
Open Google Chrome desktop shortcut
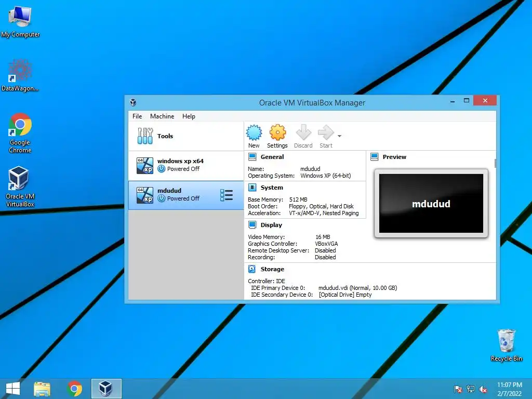pyautogui.click(x=20, y=133)
